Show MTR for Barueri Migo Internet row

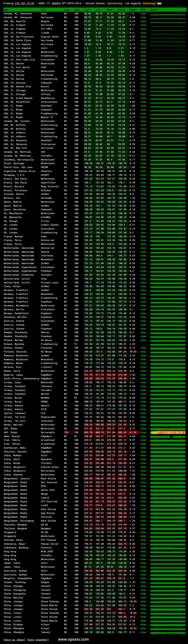(143, 186)
